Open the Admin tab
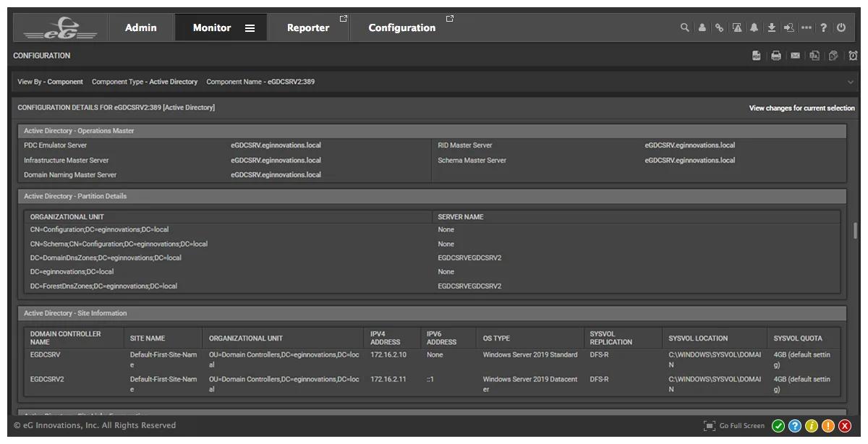Image resolution: width=868 pixels, height=444 pixels. coord(141,27)
